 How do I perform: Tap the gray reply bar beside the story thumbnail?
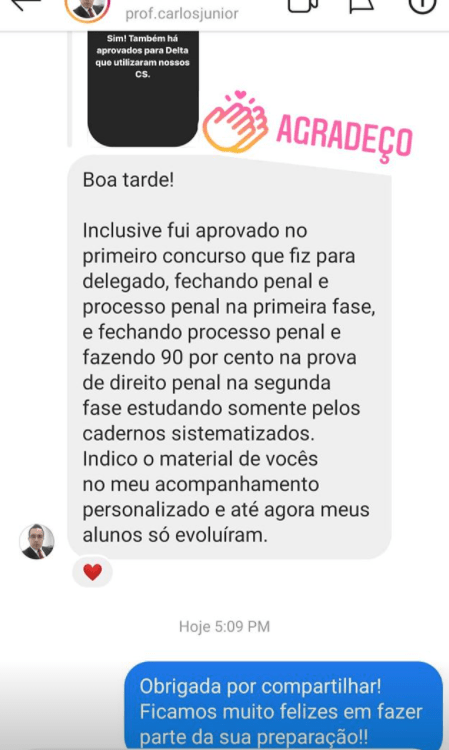coord(70,88)
